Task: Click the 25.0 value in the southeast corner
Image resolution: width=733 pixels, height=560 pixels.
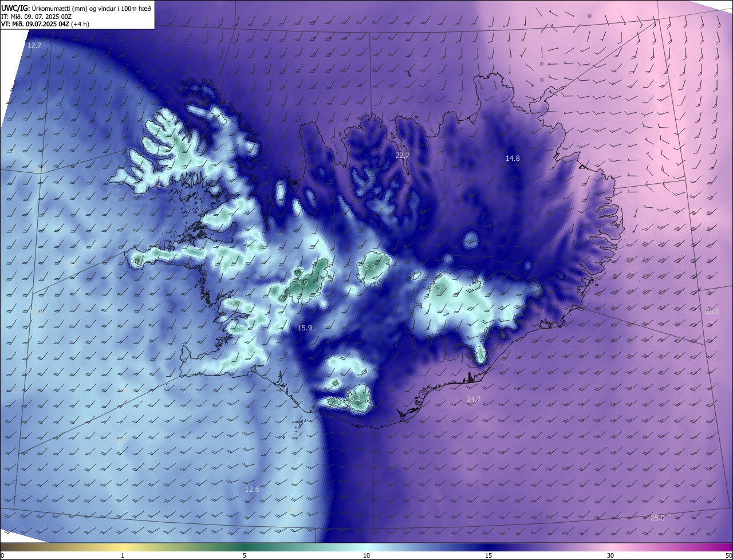Action: point(657,518)
